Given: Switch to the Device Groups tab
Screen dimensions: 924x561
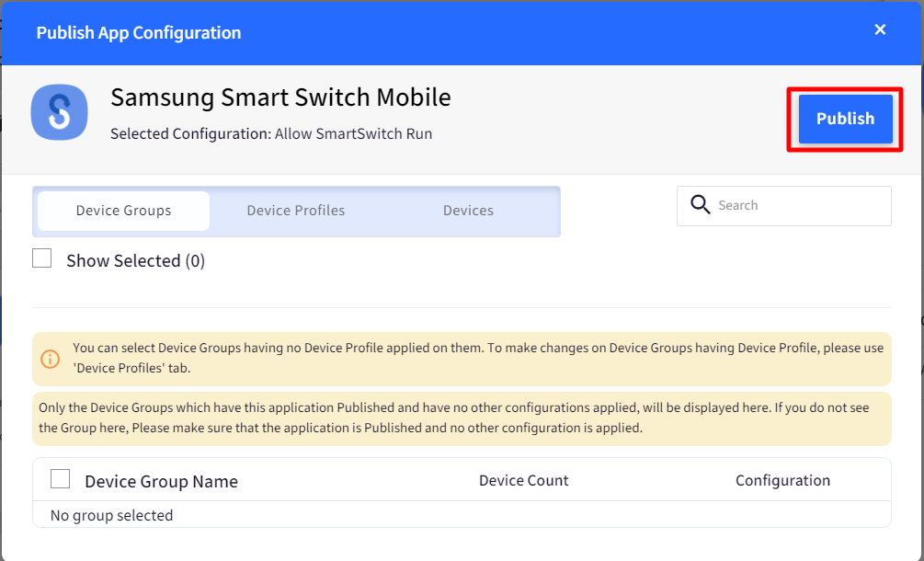Looking at the screenshot, I should 123,211.
